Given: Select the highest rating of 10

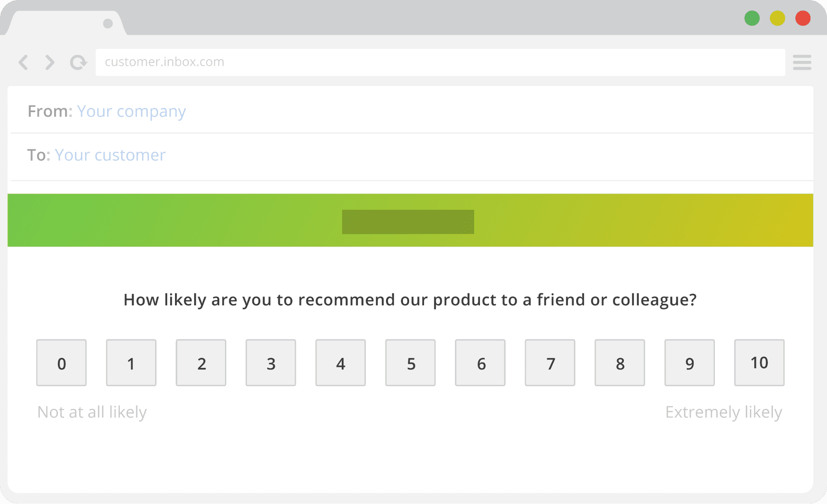Looking at the screenshot, I should coord(759,363).
